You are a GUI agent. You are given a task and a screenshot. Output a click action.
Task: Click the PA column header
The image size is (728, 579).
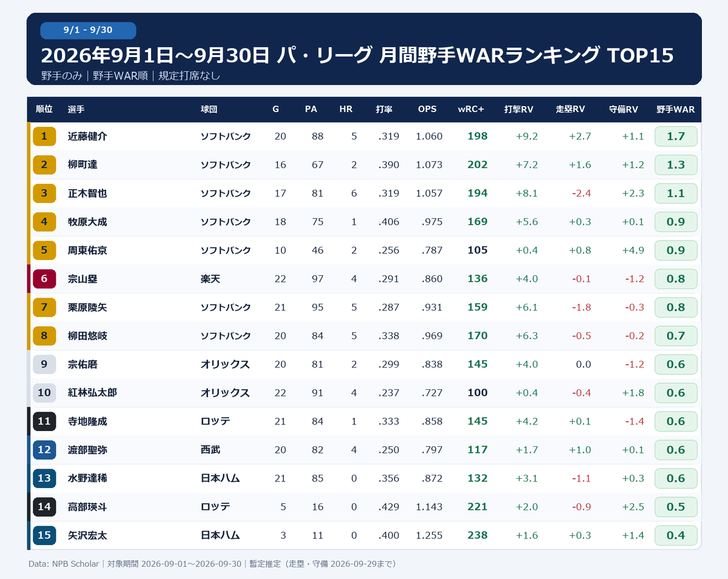311,110
